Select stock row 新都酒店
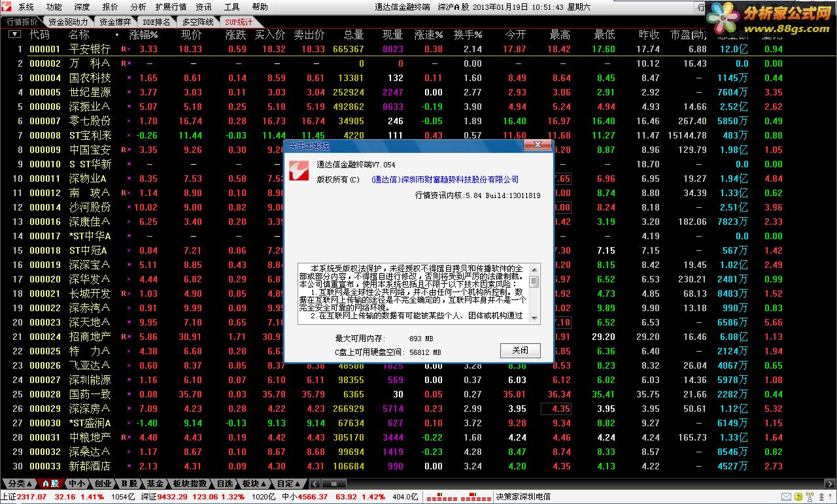 pos(418,466)
